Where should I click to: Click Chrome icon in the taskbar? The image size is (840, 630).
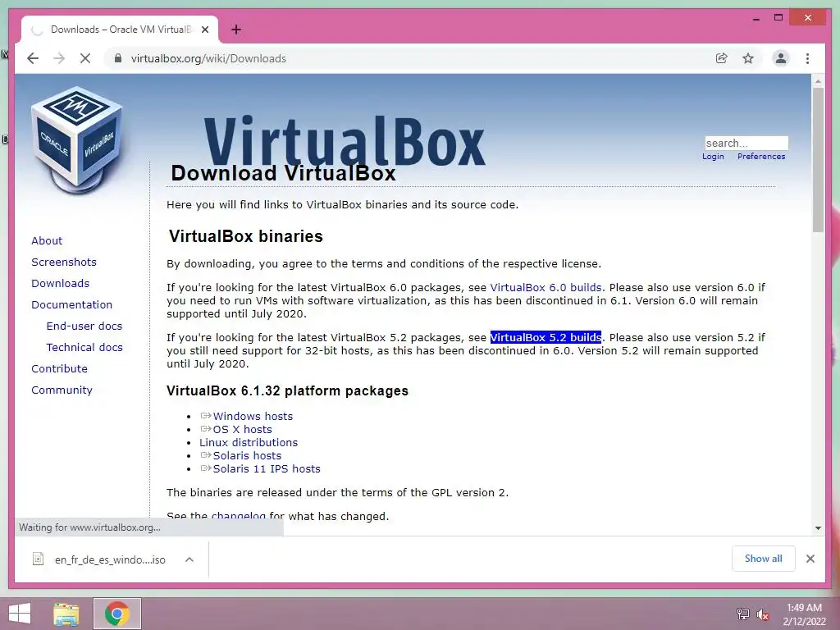click(x=116, y=614)
